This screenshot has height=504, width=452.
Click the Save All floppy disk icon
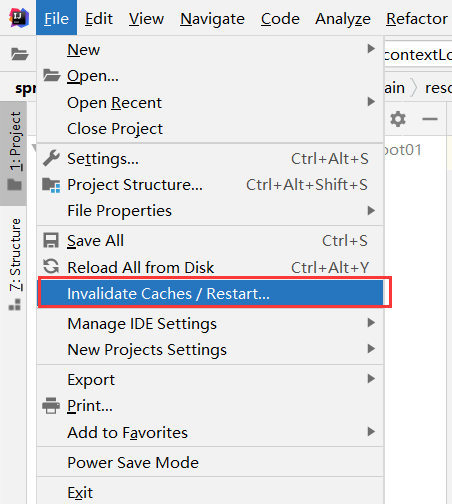click(x=51, y=240)
